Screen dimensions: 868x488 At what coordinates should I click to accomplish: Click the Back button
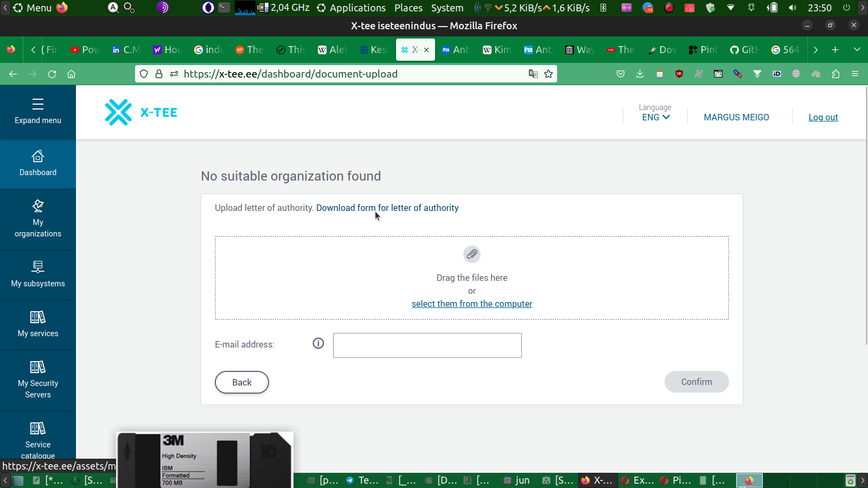(x=242, y=382)
